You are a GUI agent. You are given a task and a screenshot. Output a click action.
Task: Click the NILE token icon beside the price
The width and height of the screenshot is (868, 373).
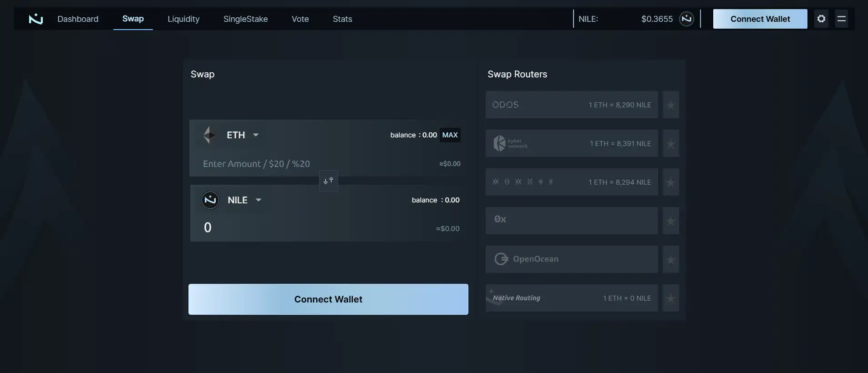coord(686,19)
